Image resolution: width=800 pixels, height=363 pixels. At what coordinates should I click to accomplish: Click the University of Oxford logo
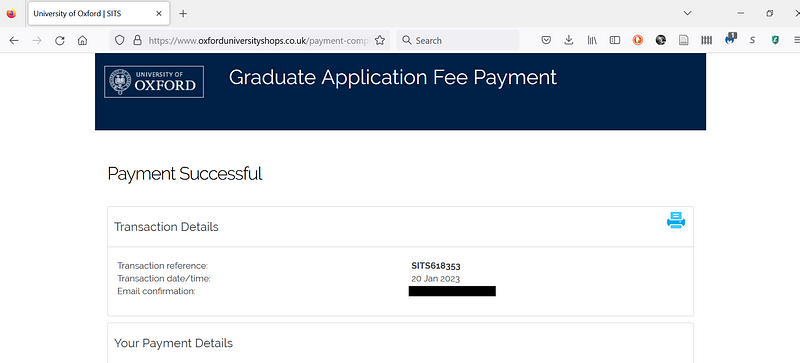[154, 82]
